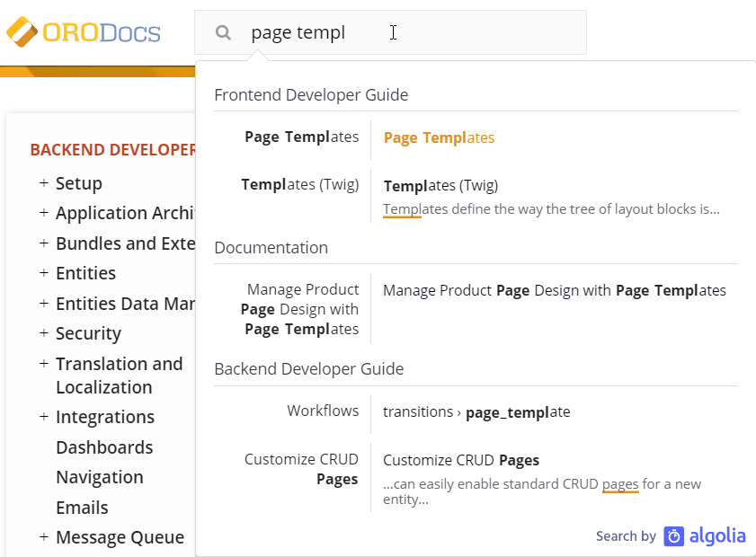The image size is (756, 557).
Task: Click the magnifier search icon
Action: pyautogui.click(x=224, y=33)
